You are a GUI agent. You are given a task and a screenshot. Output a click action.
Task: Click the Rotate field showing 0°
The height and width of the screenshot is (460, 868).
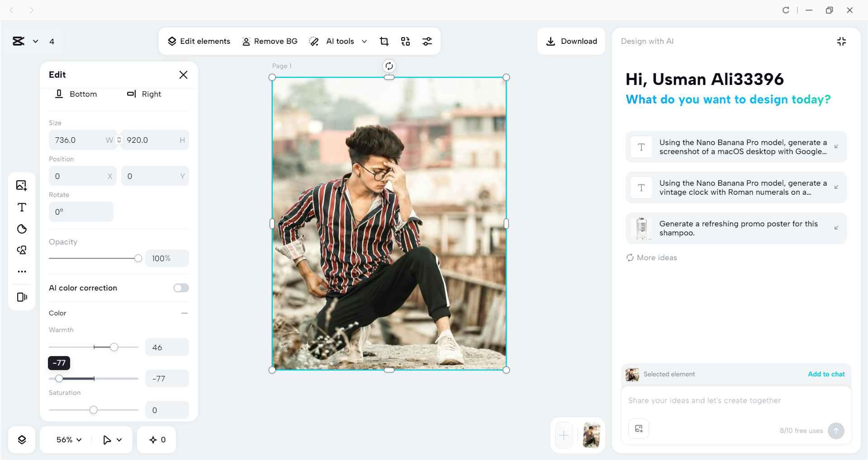(x=81, y=211)
